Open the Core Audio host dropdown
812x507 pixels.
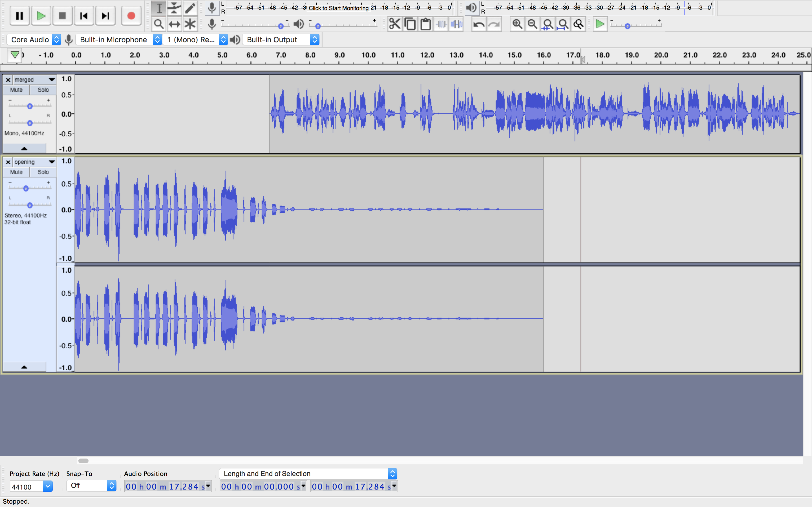(x=34, y=39)
